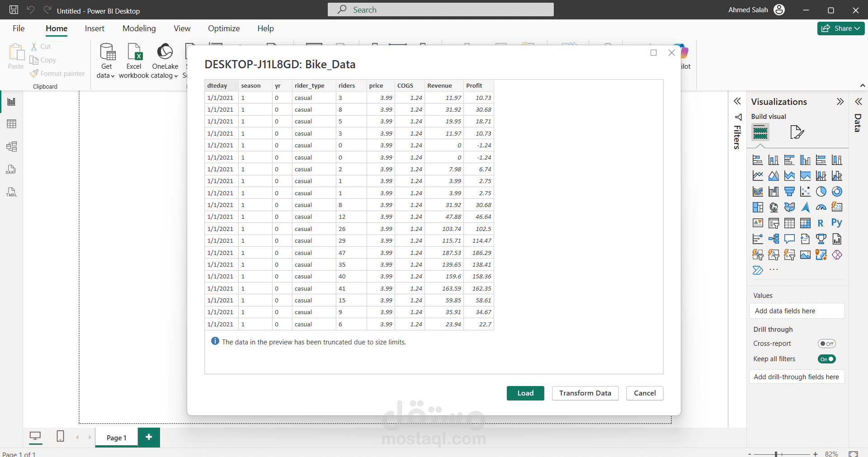
Task: Expand the Data pane
Action: (858, 101)
